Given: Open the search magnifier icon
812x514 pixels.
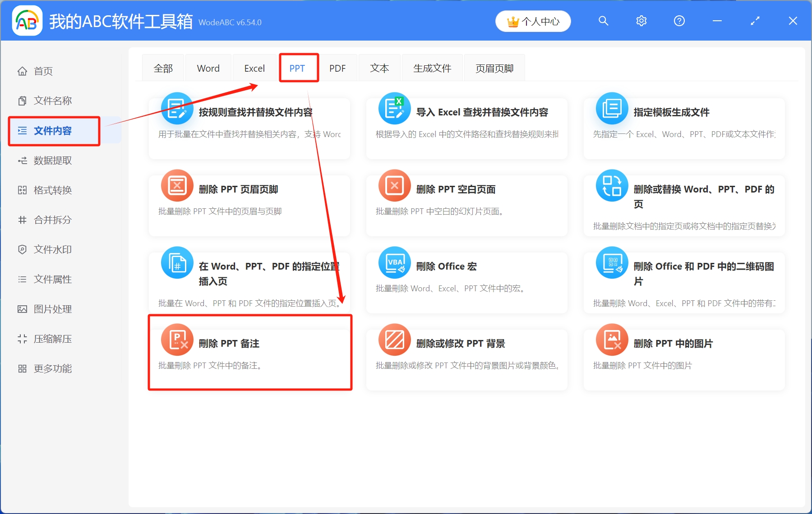Looking at the screenshot, I should point(603,21).
